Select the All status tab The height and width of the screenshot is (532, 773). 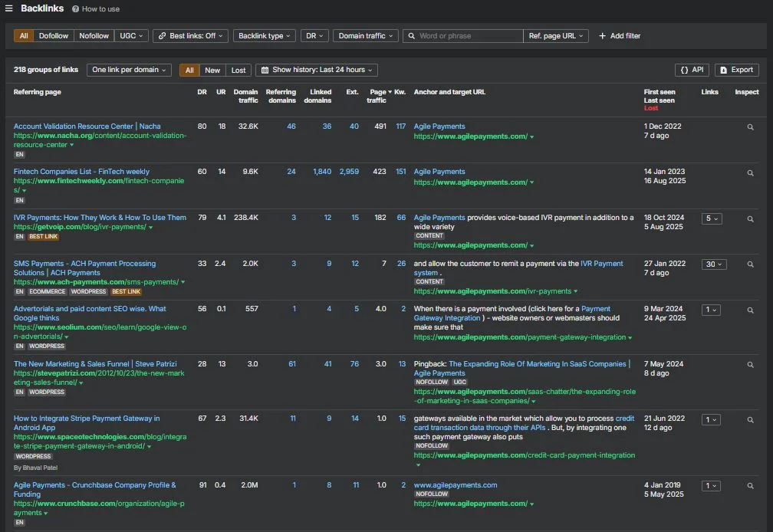[x=189, y=70]
